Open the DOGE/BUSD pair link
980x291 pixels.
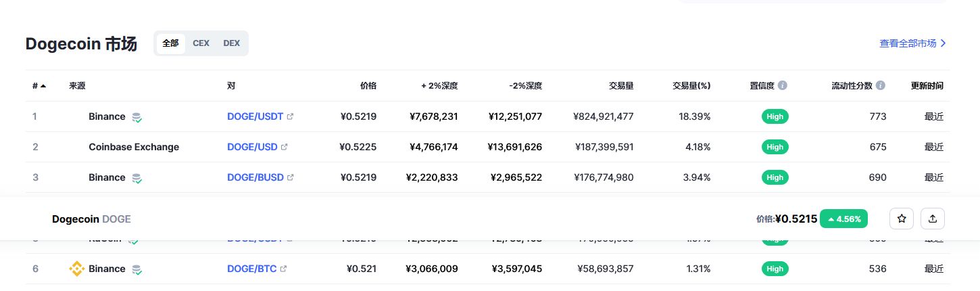[255, 177]
